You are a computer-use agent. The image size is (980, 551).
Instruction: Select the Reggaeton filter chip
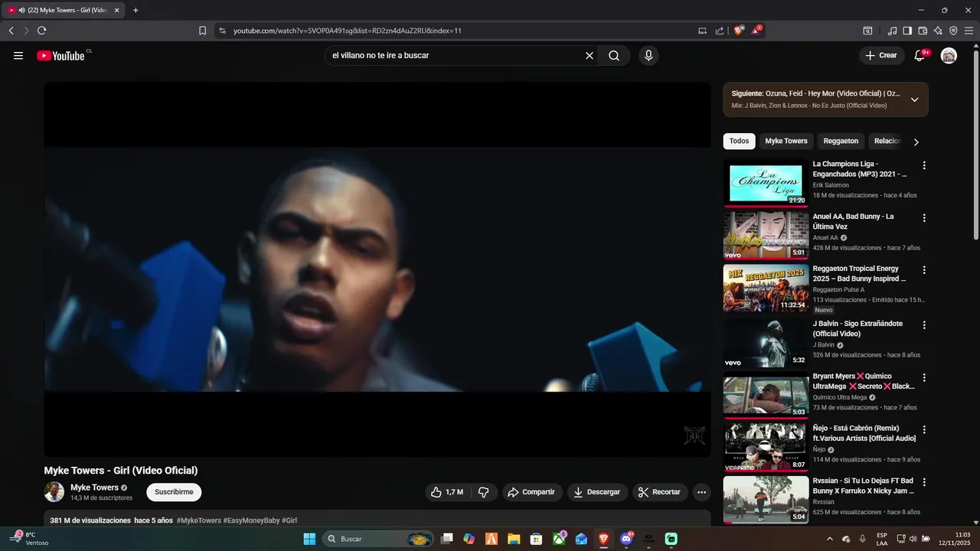[841, 141]
